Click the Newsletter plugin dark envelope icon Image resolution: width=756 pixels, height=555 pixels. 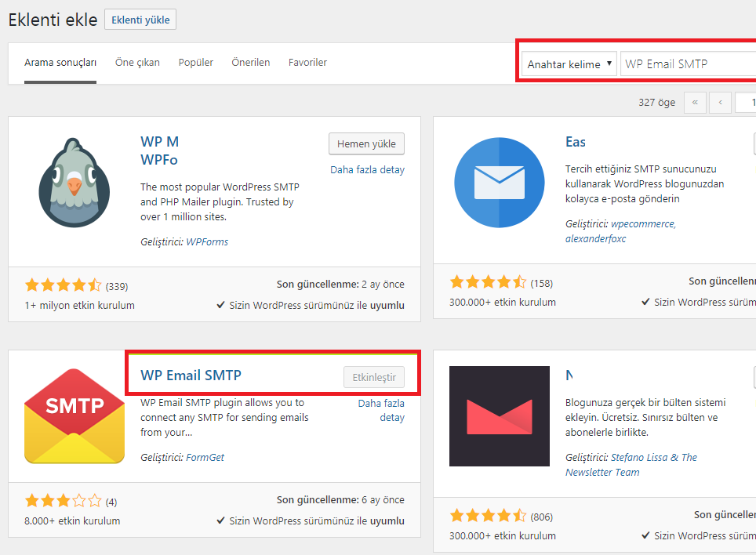[499, 416]
